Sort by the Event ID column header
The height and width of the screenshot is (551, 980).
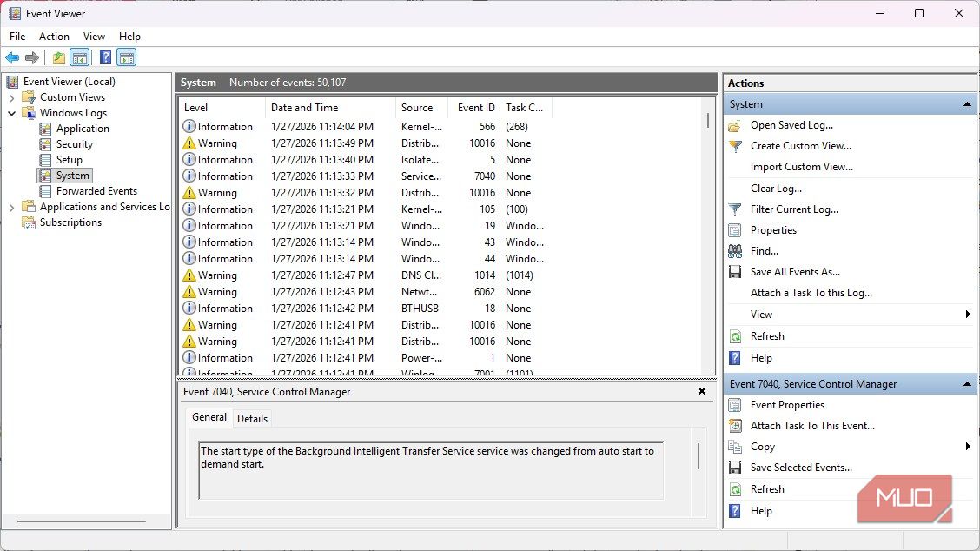pyautogui.click(x=474, y=108)
